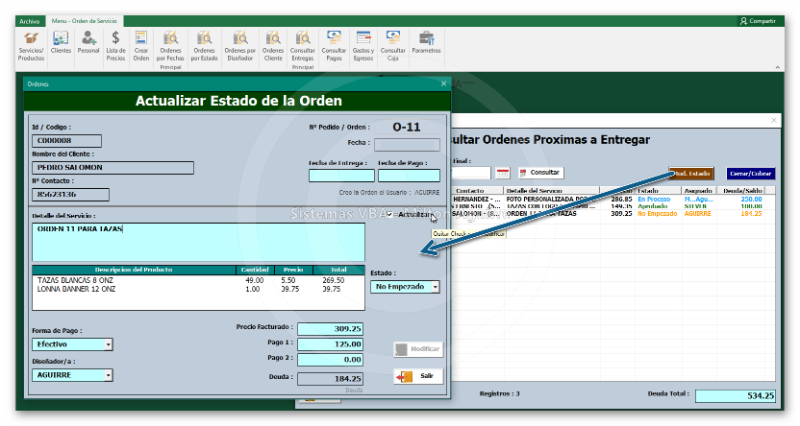Open Servicios/Productos in the ribbon

point(31,46)
